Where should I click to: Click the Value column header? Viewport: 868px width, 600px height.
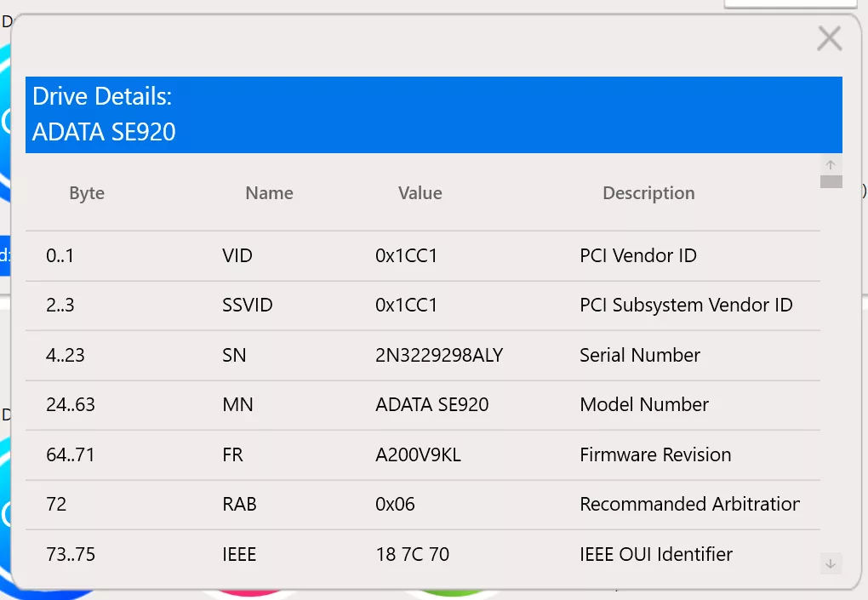tap(420, 192)
